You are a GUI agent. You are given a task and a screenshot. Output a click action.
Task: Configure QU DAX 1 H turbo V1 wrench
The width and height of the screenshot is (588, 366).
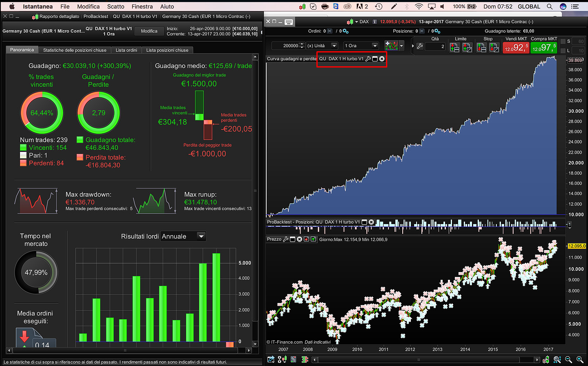point(368,59)
